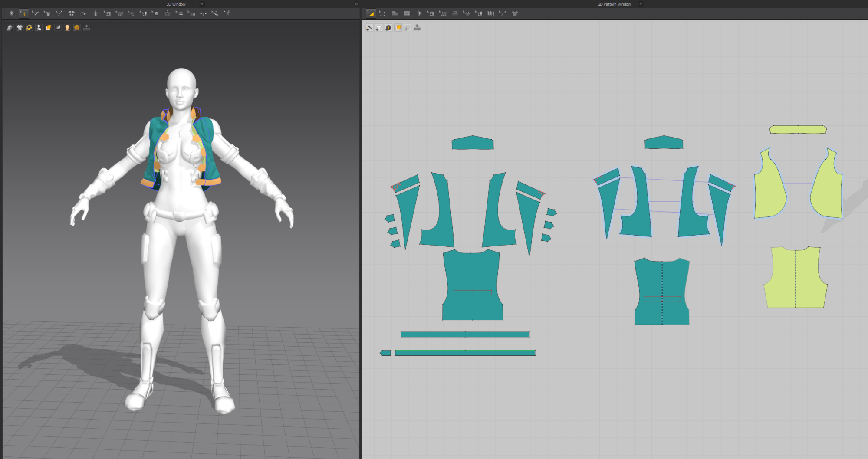Start Simulate with the down-arrow icon

click(12, 14)
